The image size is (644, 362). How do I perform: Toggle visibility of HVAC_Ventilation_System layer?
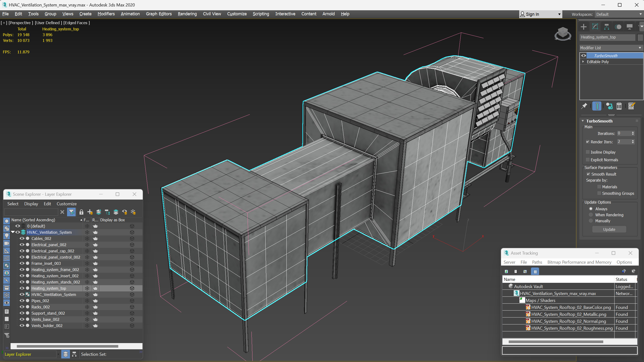coord(18,232)
